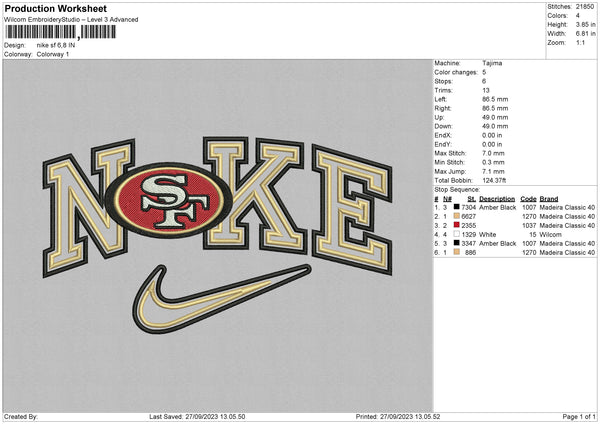Click 'Wilcom' brand in stop row 4
This screenshot has height=424, width=600.
point(551,234)
